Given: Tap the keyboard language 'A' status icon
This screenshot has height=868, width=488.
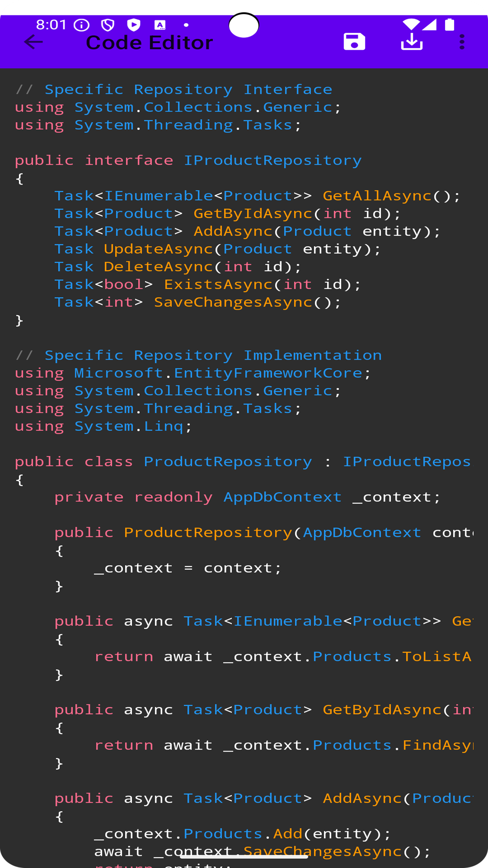Looking at the screenshot, I should [x=160, y=25].
